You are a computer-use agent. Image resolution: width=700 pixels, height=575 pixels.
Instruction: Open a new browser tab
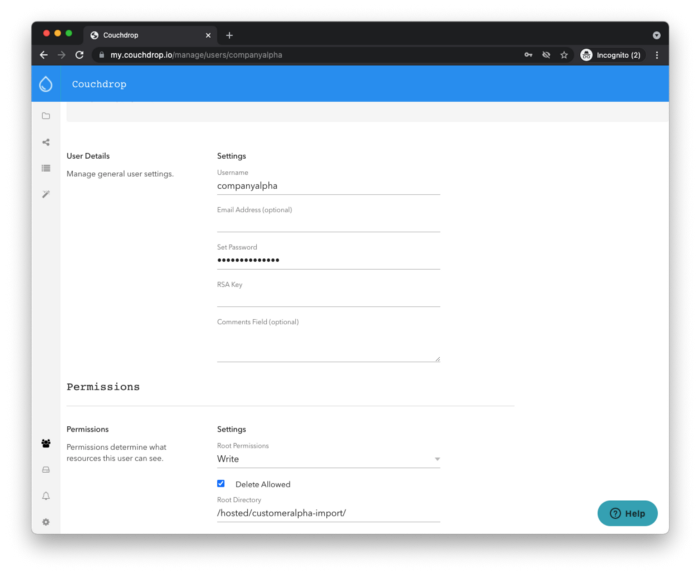point(229,35)
